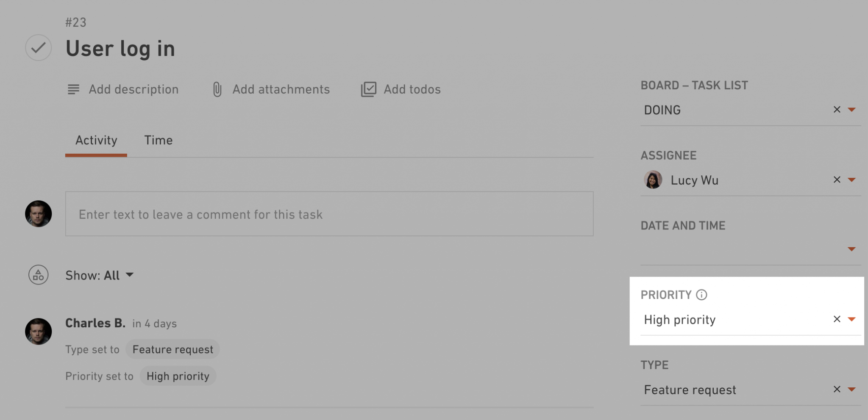Click the activity filter shapes icon
Image resolution: width=868 pixels, height=420 pixels.
click(x=39, y=275)
